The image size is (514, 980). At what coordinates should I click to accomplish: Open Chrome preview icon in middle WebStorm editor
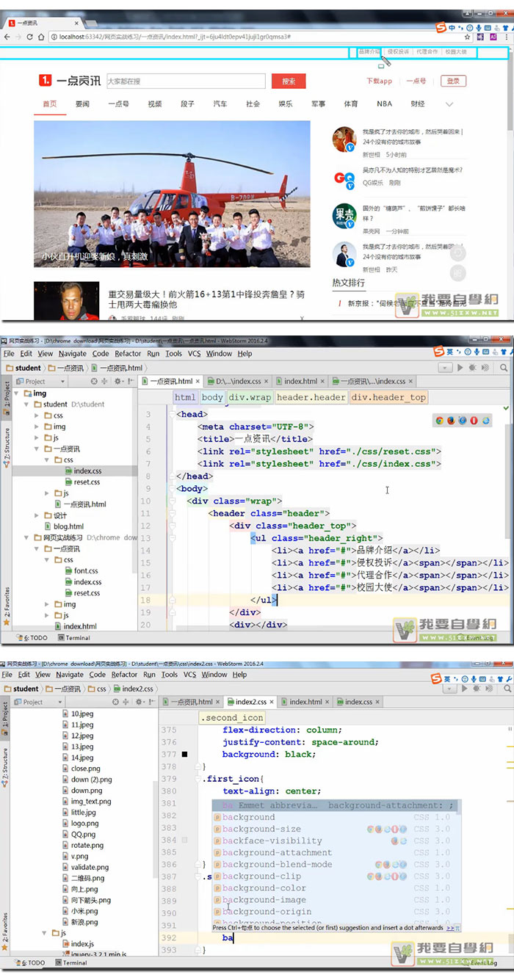pyautogui.click(x=440, y=421)
